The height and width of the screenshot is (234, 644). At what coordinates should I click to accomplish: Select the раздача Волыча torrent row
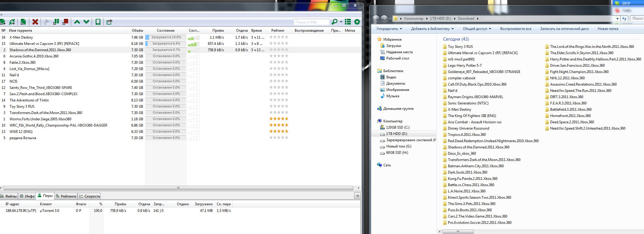coord(180,138)
